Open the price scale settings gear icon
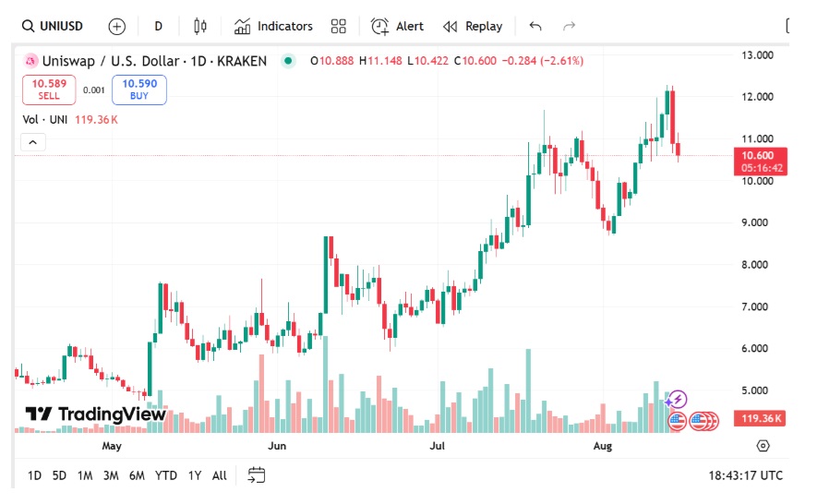Image resolution: width=817 pixels, height=504 pixels. 763,446
